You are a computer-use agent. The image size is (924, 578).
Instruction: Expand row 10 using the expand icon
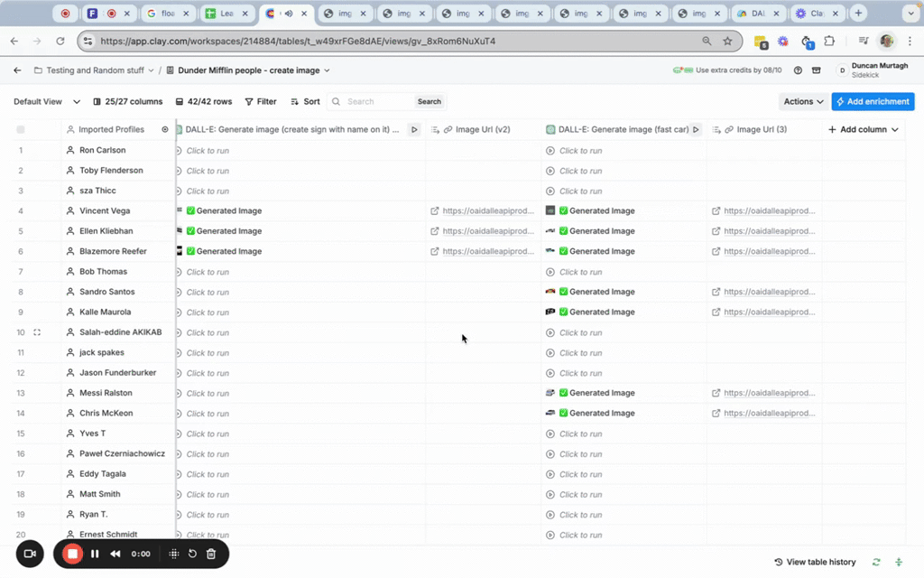37,332
